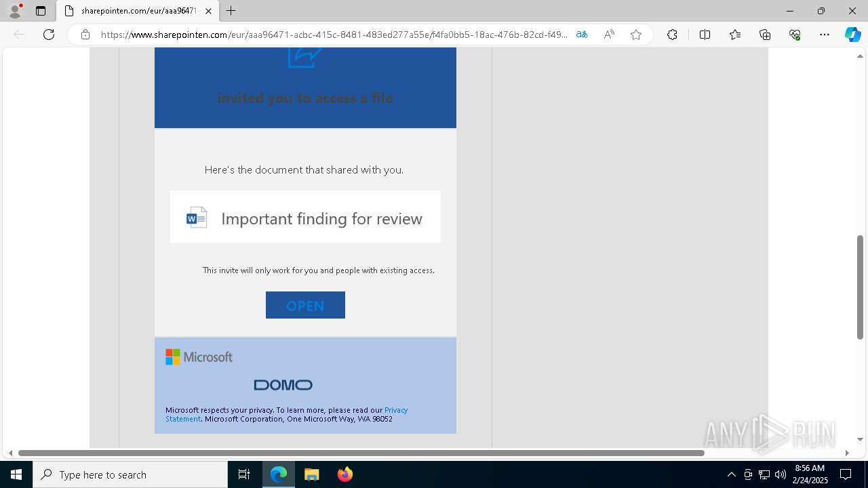
Task: Open Microsoft Edge from the taskbar
Action: (279, 474)
